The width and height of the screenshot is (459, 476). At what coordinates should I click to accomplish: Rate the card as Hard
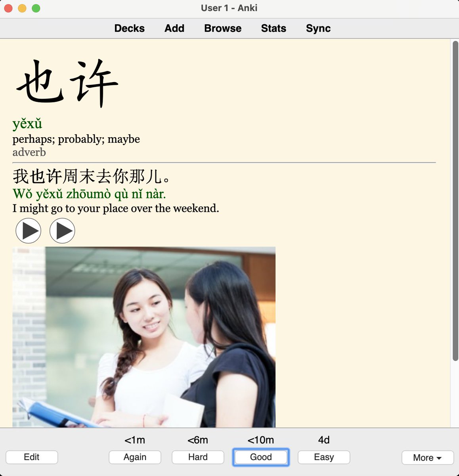198,457
